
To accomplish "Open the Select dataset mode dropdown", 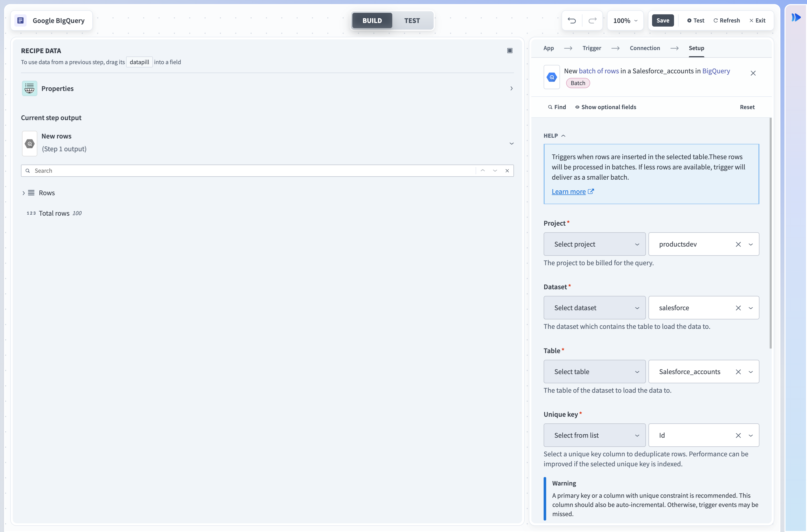I will point(595,308).
